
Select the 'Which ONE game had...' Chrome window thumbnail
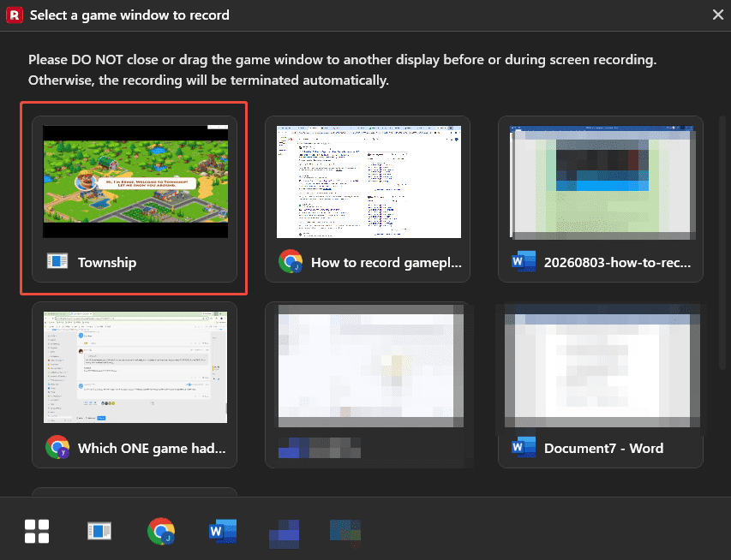(x=135, y=367)
